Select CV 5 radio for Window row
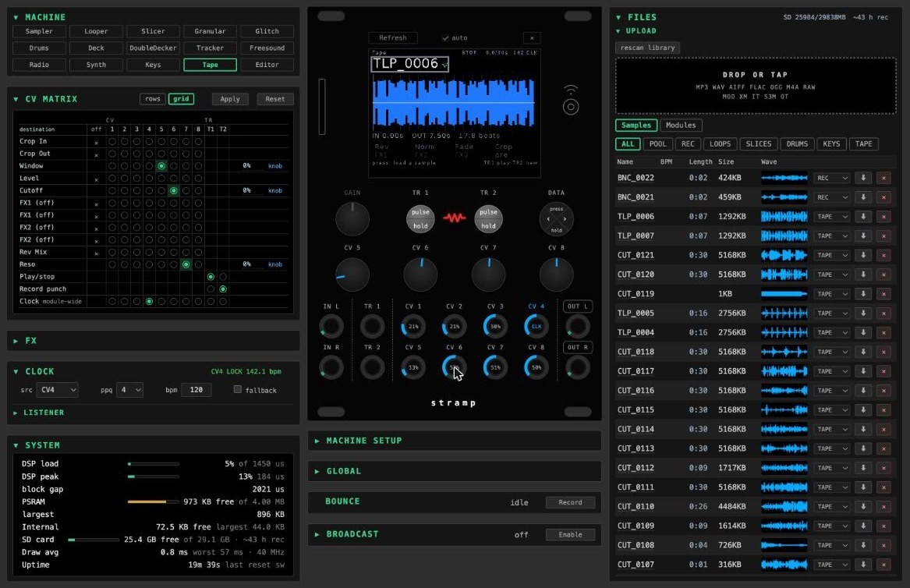Screen dimensions: 910x588 (x=161, y=166)
